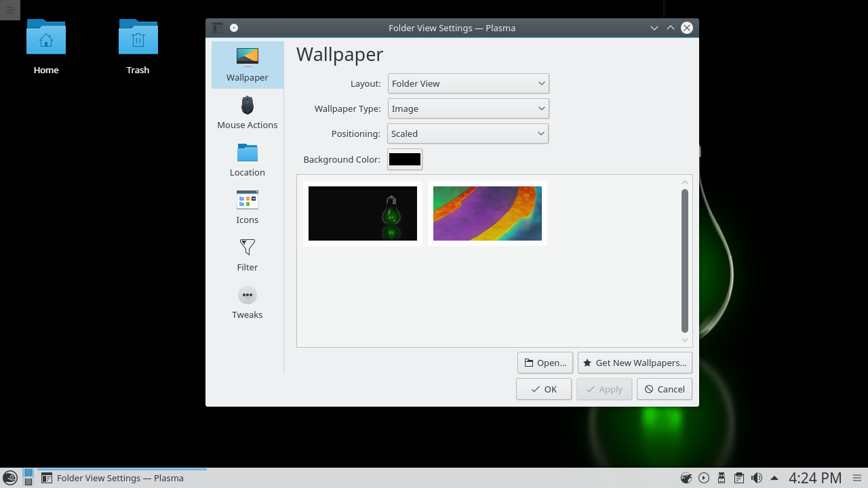
Task: Click the Get New Wallpapers button
Action: pyautogui.click(x=635, y=363)
